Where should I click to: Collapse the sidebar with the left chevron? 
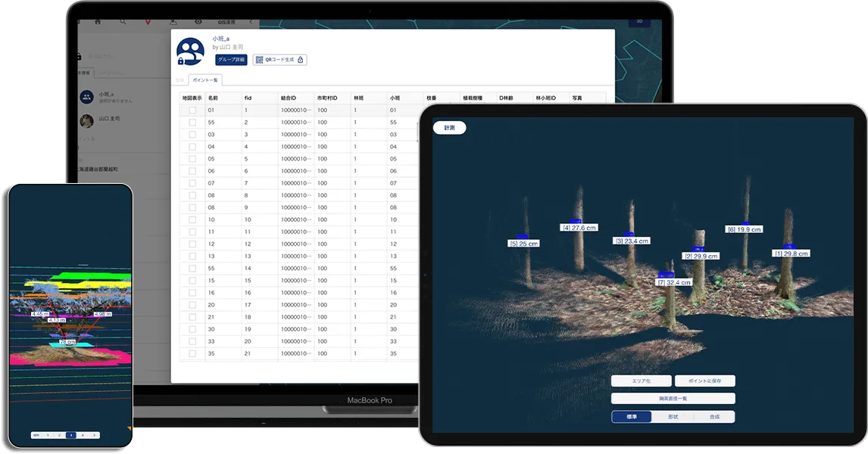pos(251,22)
